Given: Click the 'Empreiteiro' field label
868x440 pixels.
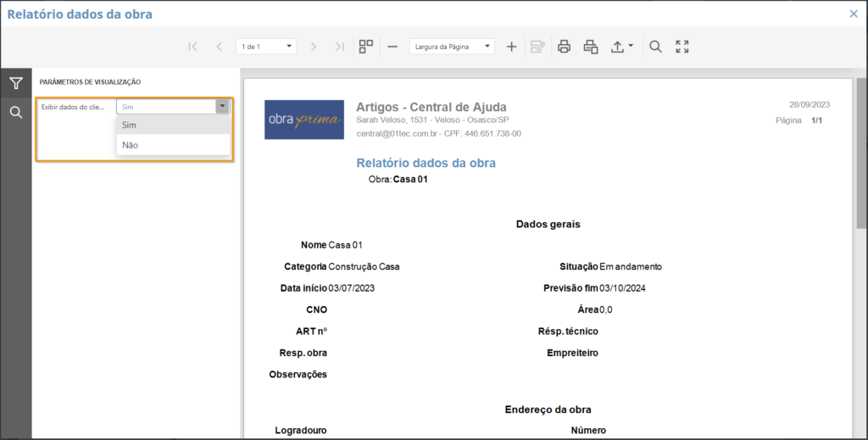Looking at the screenshot, I should click(572, 354).
